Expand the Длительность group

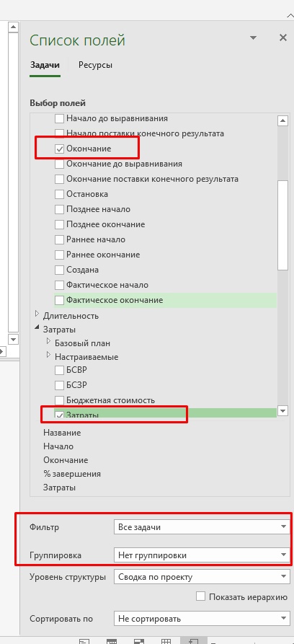tap(37, 314)
